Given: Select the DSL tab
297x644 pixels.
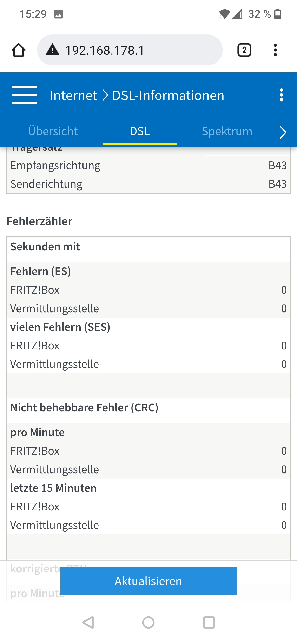Looking at the screenshot, I should coord(140,131).
